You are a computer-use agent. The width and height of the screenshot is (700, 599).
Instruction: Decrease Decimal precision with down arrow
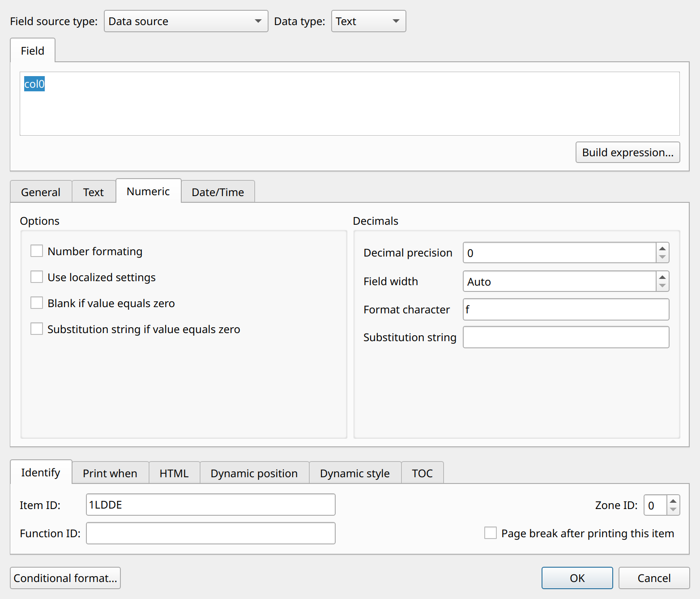tap(662, 257)
